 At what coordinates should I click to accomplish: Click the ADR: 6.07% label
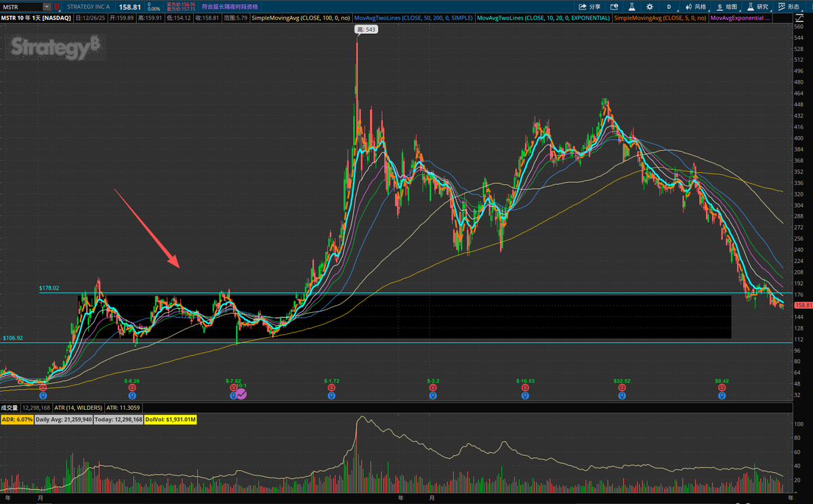[x=18, y=420]
